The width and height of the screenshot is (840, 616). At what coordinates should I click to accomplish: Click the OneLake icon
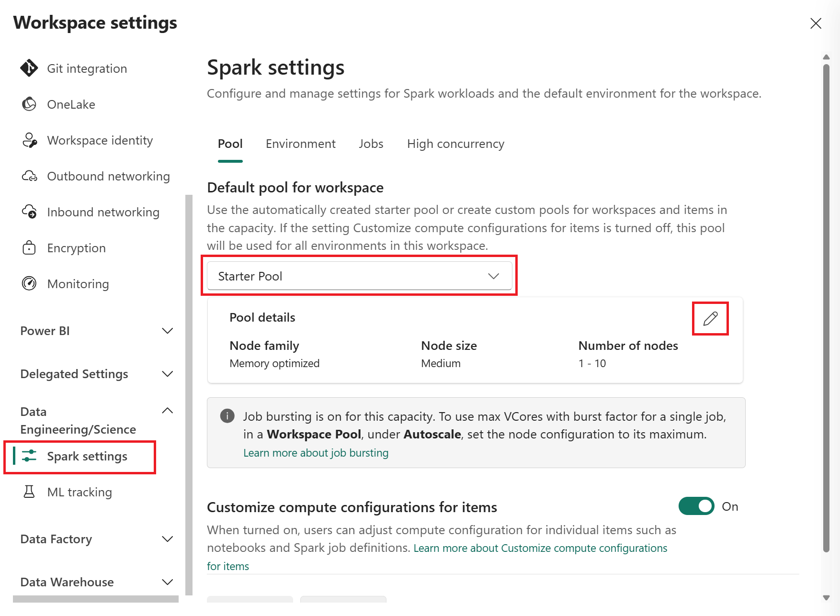click(29, 104)
